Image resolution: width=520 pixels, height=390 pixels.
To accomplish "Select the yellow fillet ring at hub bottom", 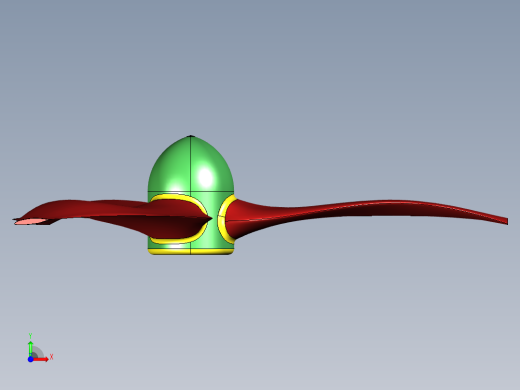I will tap(191, 252).
